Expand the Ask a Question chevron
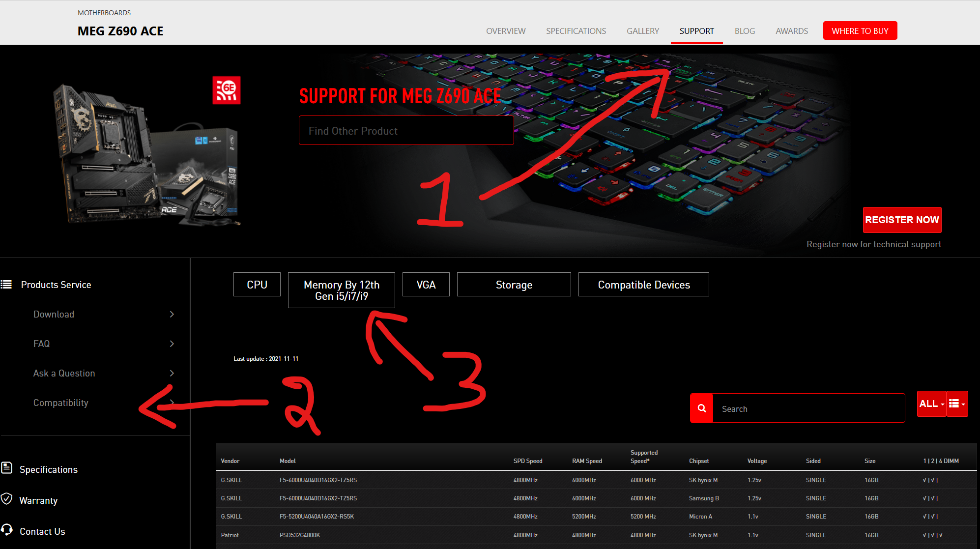Image resolution: width=980 pixels, height=549 pixels. (x=172, y=373)
